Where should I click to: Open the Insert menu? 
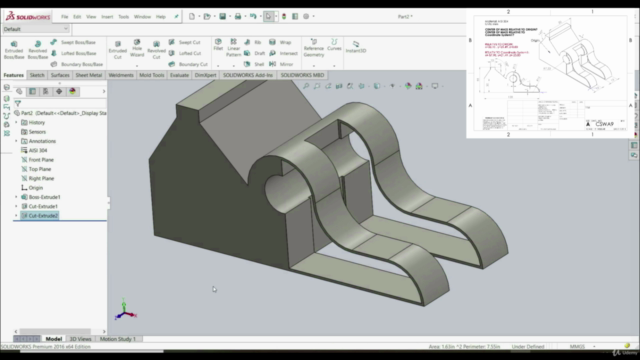[x=107, y=17]
